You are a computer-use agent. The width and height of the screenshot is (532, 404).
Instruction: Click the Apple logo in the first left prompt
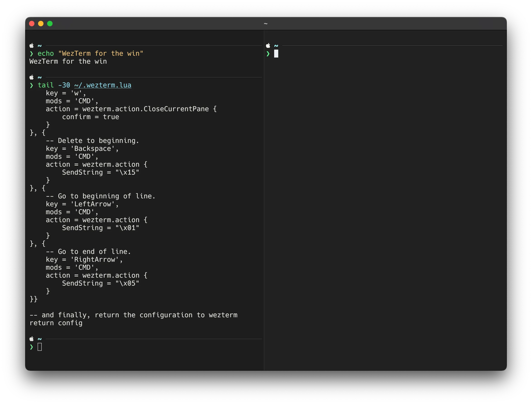pos(31,46)
